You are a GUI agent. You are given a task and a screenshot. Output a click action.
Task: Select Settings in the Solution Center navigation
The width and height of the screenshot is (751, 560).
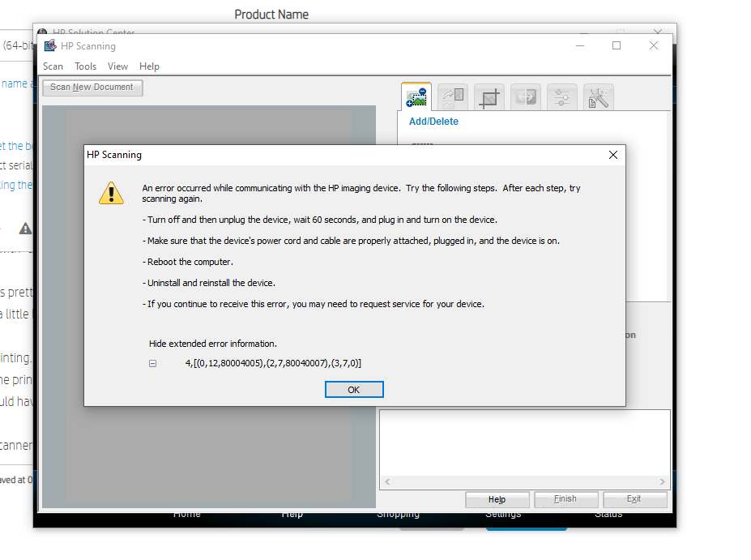(x=503, y=514)
